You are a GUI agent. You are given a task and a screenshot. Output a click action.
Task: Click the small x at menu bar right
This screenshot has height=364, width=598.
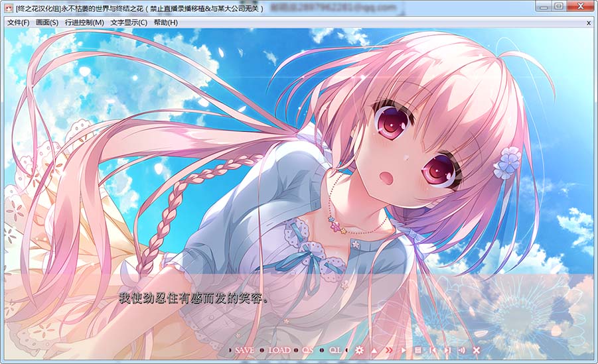click(x=589, y=22)
